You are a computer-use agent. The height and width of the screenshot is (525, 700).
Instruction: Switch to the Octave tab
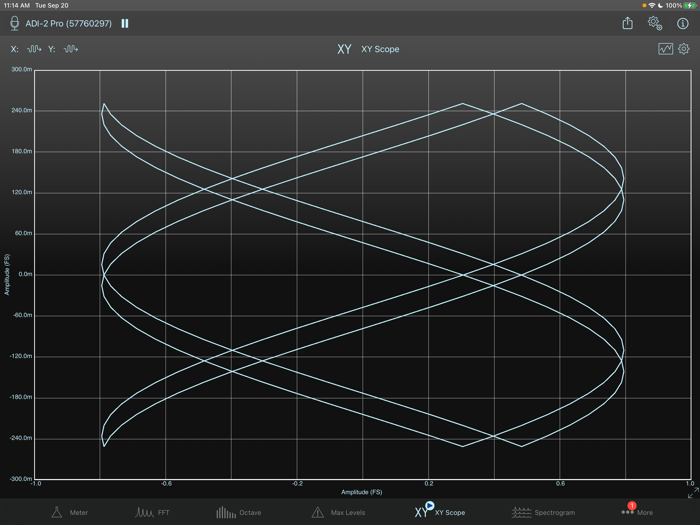(x=239, y=512)
